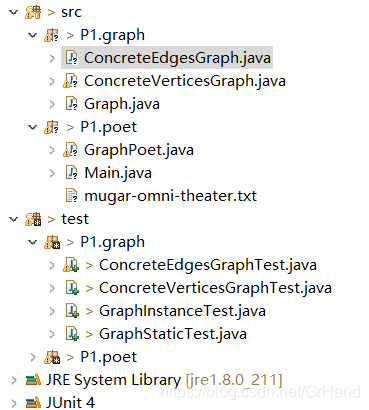Image resolution: width=369 pixels, height=410 pixels.
Task: Select ConcreteVerticesGraphTest.java file name
Action: (216, 288)
